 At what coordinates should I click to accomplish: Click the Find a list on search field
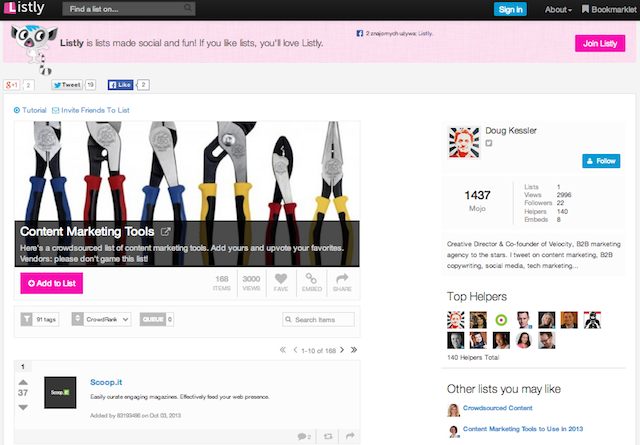click(x=129, y=9)
